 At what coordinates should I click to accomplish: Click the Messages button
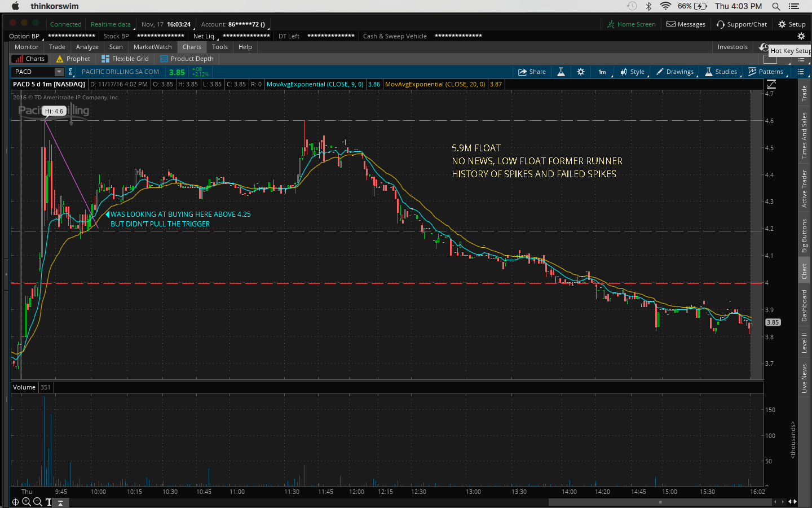(686, 24)
